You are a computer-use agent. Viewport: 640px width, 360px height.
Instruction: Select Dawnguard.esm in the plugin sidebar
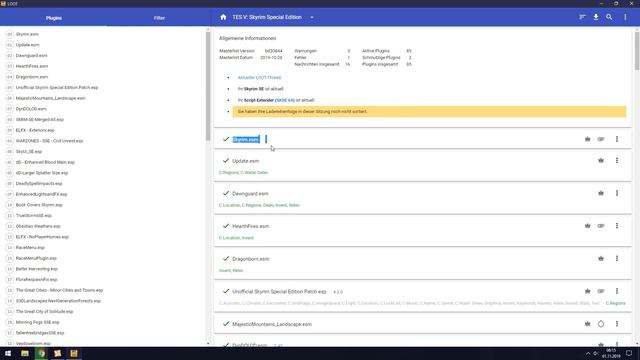click(x=31, y=56)
